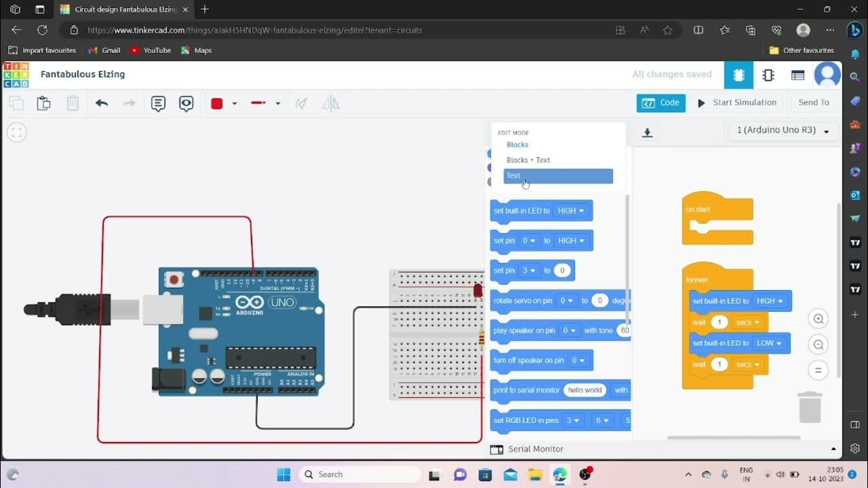Open the Arduino Uno R3 board dropdown
Image resolution: width=868 pixels, height=488 pixels.
pos(783,130)
